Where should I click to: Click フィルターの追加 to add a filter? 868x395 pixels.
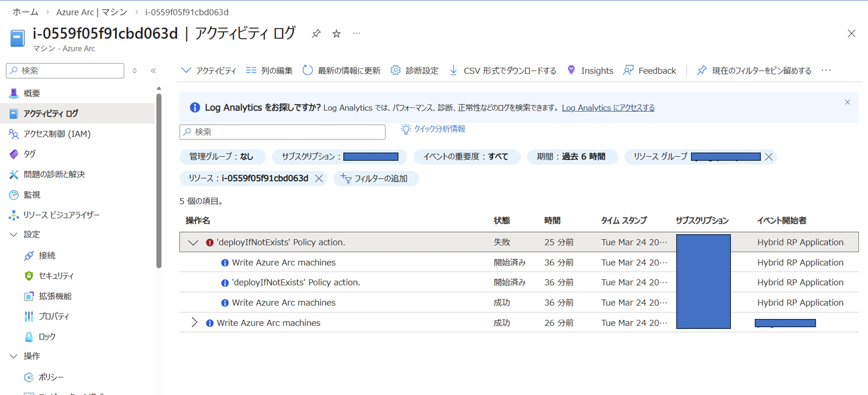click(x=376, y=179)
